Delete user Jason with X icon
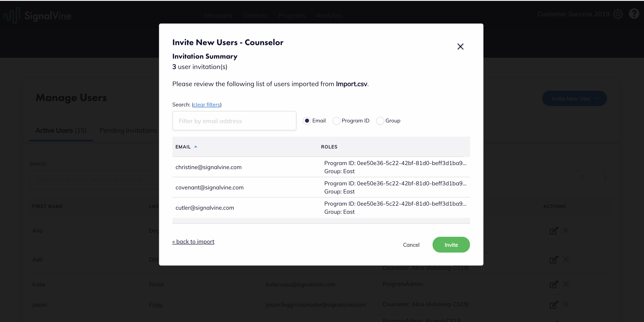This screenshot has height=322, width=644. (566, 304)
